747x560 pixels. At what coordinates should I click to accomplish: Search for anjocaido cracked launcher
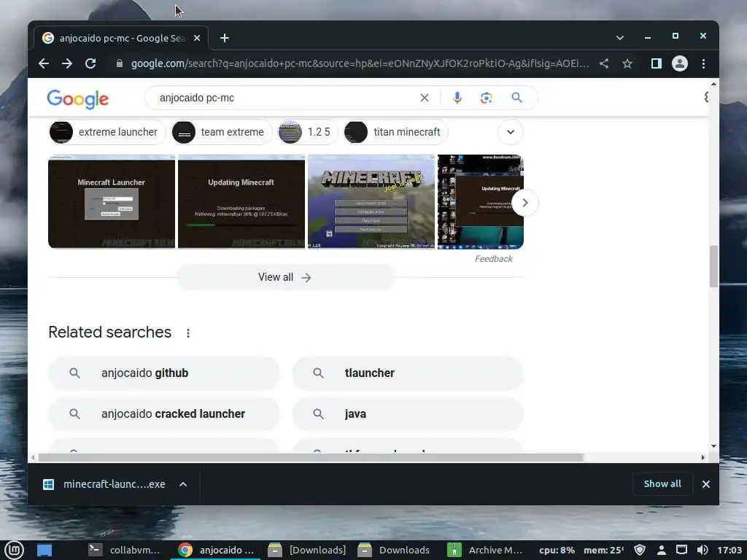click(163, 414)
